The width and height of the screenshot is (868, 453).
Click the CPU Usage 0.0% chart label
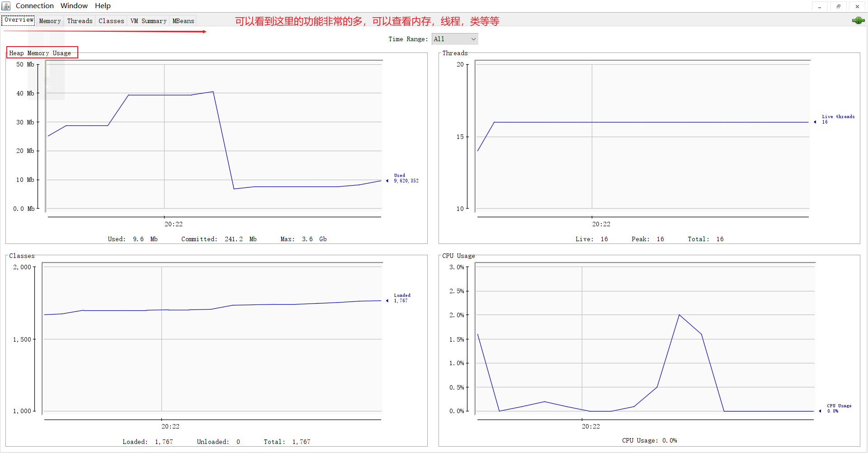click(x=839, y=408)
